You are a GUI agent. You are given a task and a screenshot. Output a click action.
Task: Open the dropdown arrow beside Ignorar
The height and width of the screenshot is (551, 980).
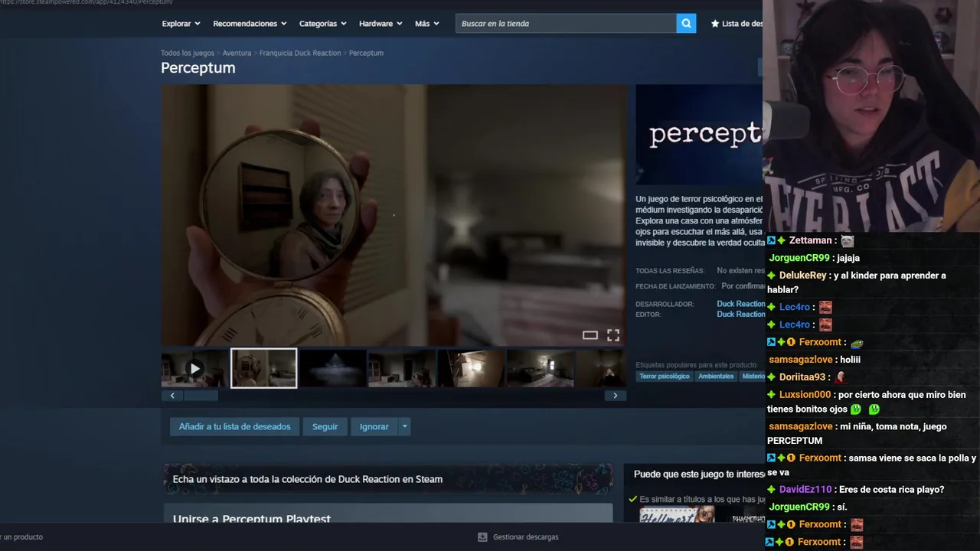[405, 426]
